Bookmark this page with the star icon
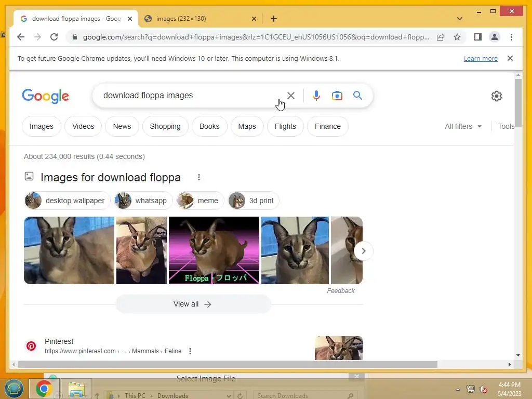This screenshot has width=532, height=399. [457, 37]
